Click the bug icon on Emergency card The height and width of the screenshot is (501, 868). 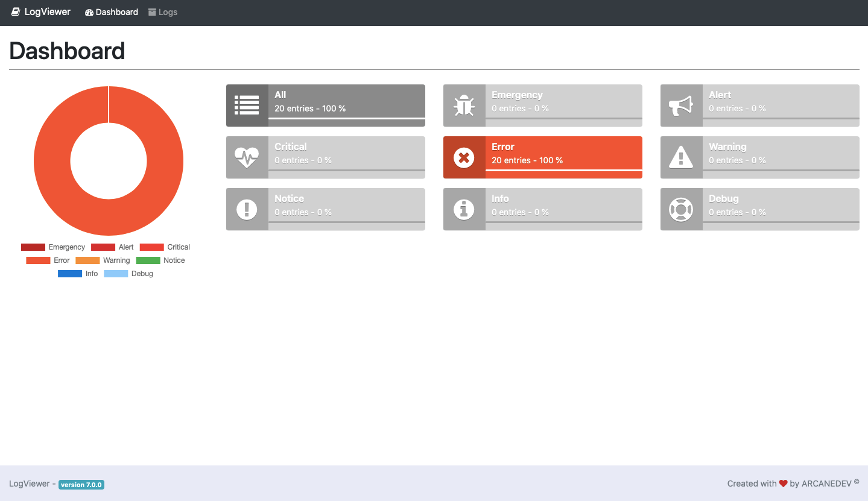[464, 106]
